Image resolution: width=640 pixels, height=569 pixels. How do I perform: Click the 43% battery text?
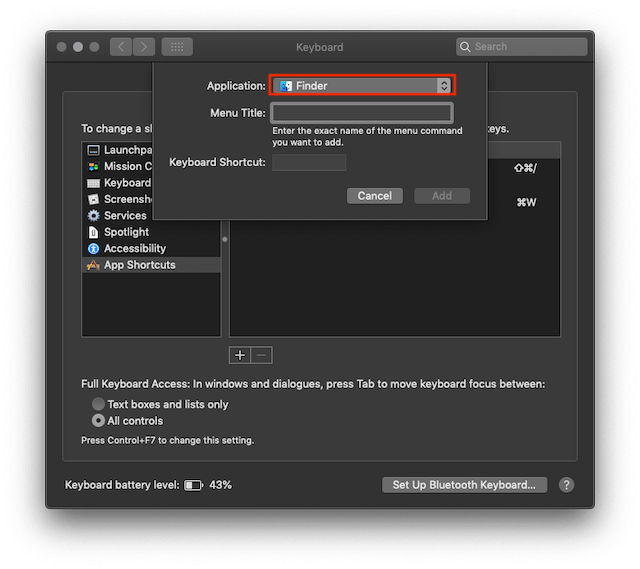coord(220,485)
